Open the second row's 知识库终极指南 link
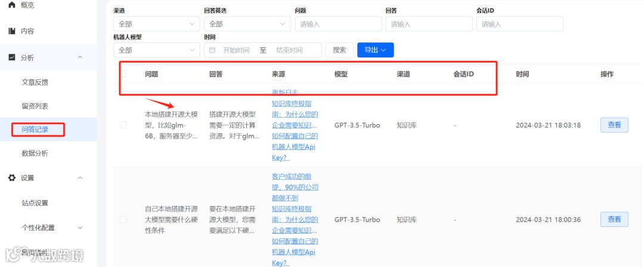Viewport: 644px width, 267px height. tap(295, 219)
